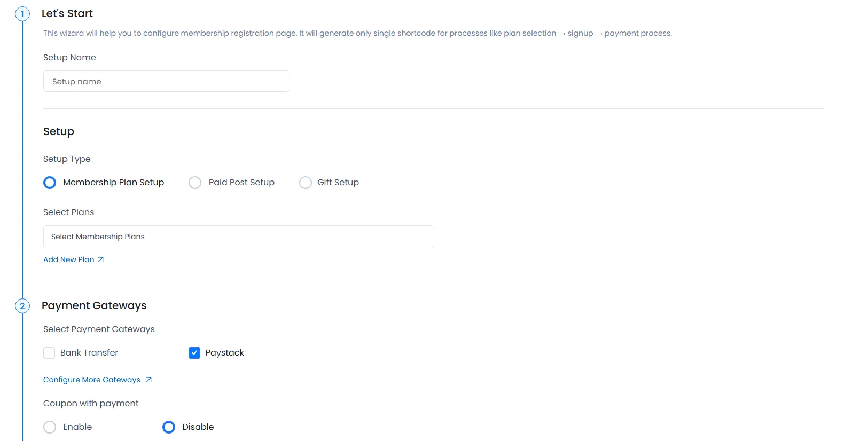Uncheck the Paystack payment gateway

click(x=194, y=352)
